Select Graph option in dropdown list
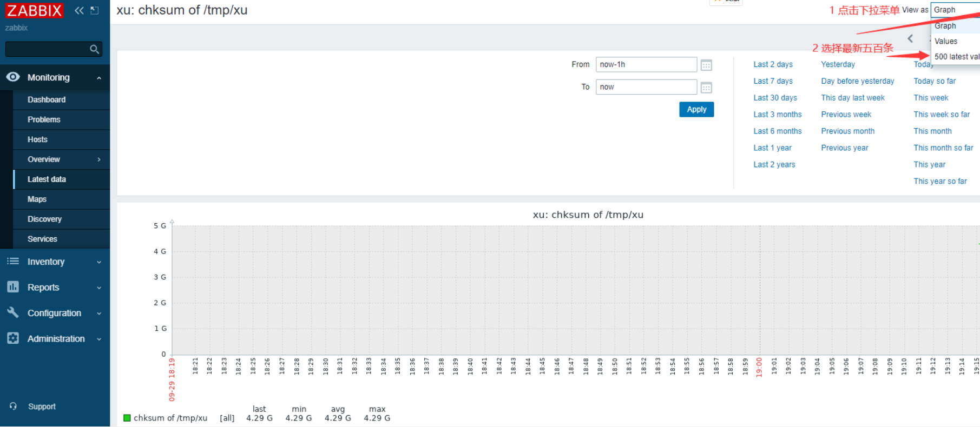Screen dimensions: 980x427 [955, 26]
